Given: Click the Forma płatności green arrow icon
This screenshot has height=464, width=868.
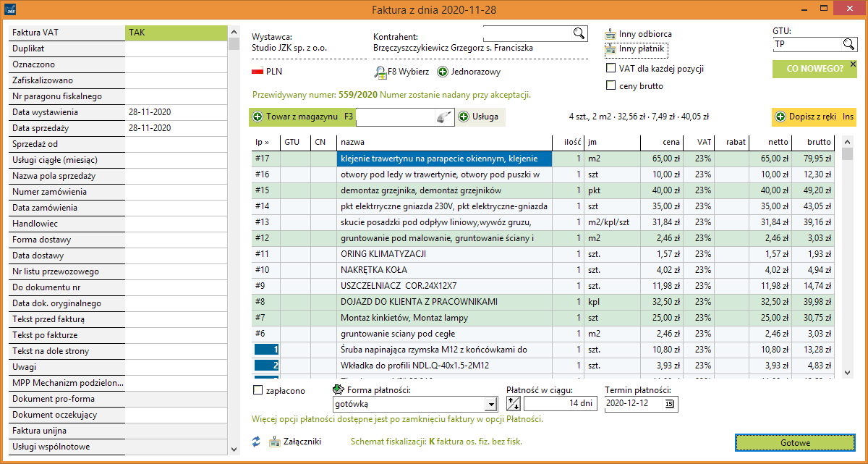Looking at the screenshot, I should (338, 390).
